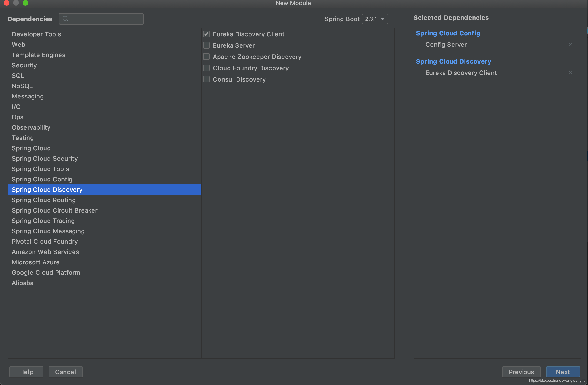Uncheck Eureka Discovery Client checkbox
The width and height of the screenshot is (588, 385).
(x=206, y=34)
